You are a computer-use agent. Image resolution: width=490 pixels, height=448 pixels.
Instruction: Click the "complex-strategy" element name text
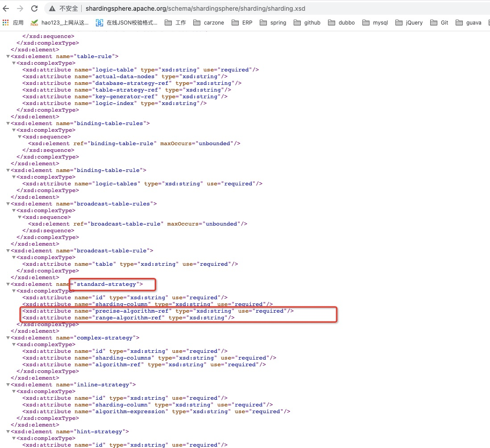(105, 338)
